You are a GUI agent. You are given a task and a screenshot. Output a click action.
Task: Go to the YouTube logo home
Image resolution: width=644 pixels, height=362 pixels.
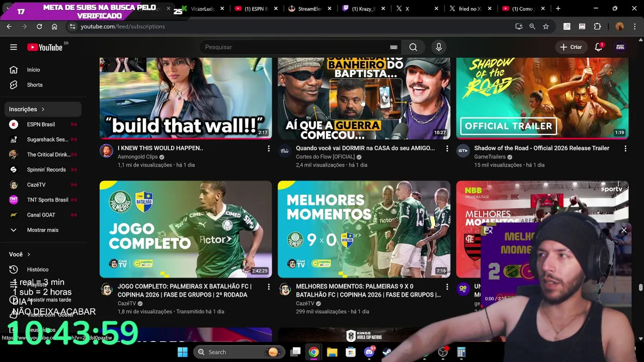coord(45,47)
